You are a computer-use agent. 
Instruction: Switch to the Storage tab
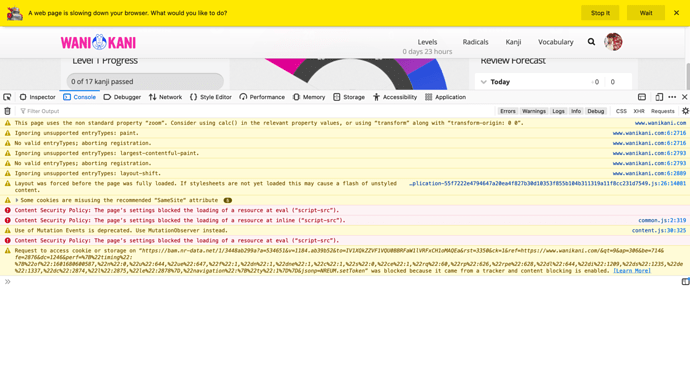pos(349,97)
